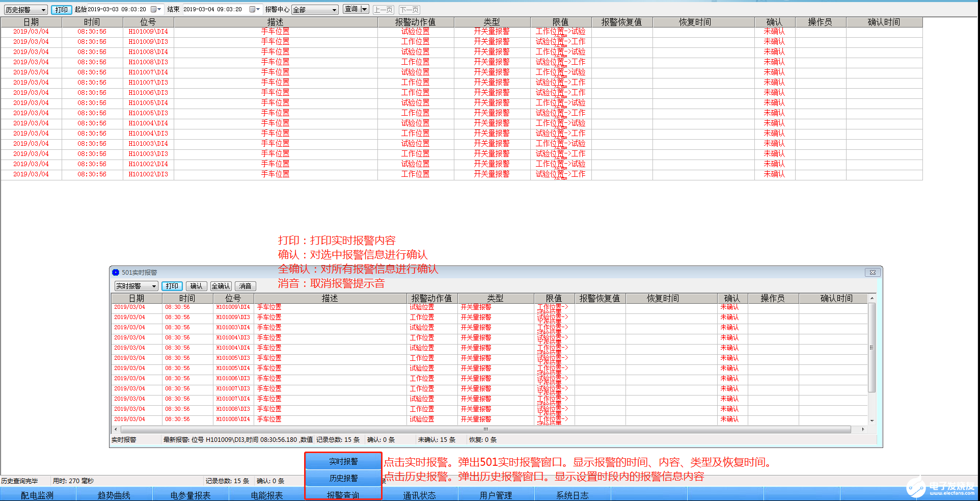Click the 类型 header in 501 window

[x=495, y=298]
